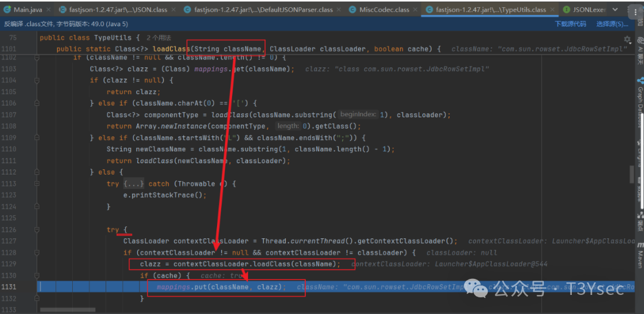Switch to the DefaultJSONParser.class tab

262,9
